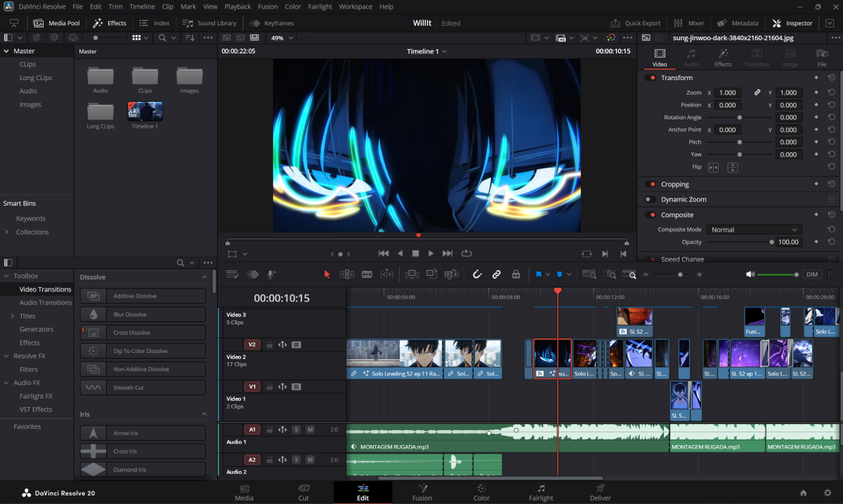843x504 pixels.
Task: Switch to the Color page
Action: coord(481,492)
